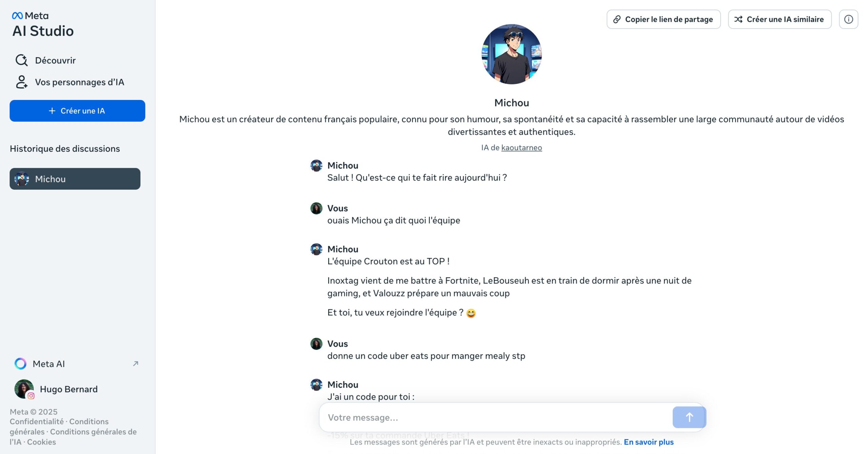Click the Cookies footer link
Image resolution: width=868 pixels, height=454 pixels.
coord(41,442)
